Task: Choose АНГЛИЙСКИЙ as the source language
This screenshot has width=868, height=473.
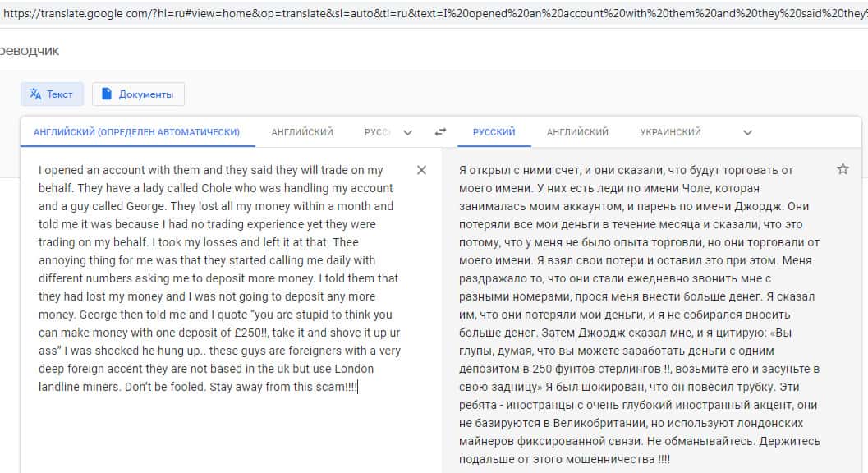Action: (x=302, y=132)
